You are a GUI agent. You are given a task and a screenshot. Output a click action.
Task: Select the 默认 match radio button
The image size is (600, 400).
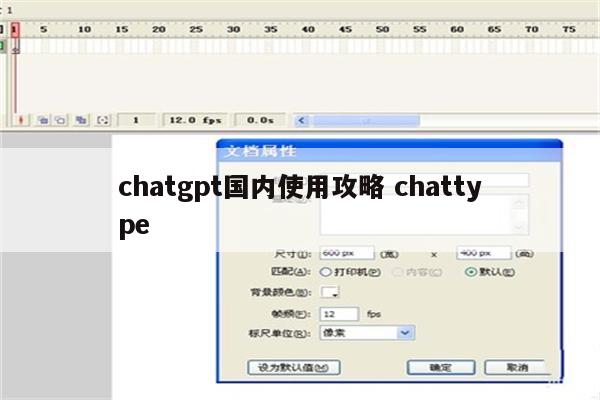pyautogui.click(x=471, y=272)
